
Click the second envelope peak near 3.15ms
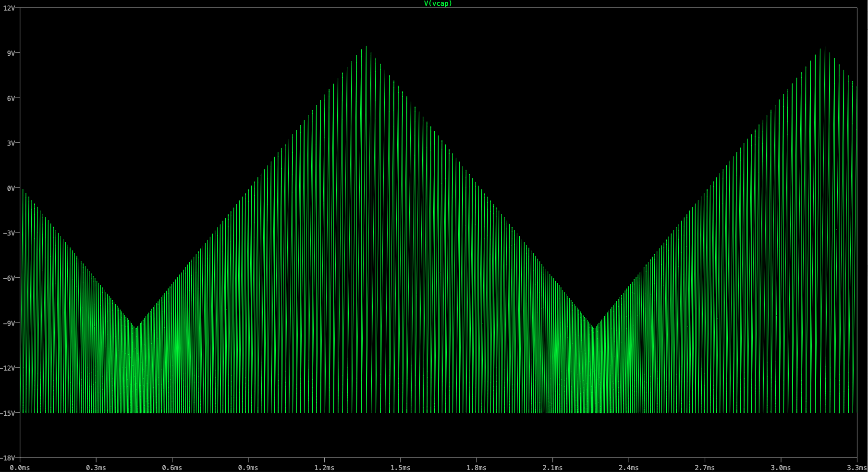coord(825,47)
